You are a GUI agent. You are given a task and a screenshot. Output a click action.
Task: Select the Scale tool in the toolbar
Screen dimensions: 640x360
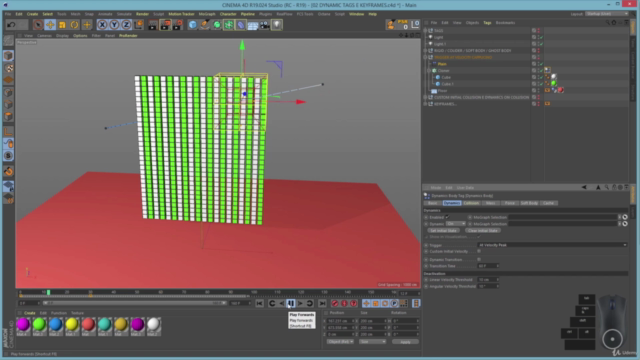62,25
